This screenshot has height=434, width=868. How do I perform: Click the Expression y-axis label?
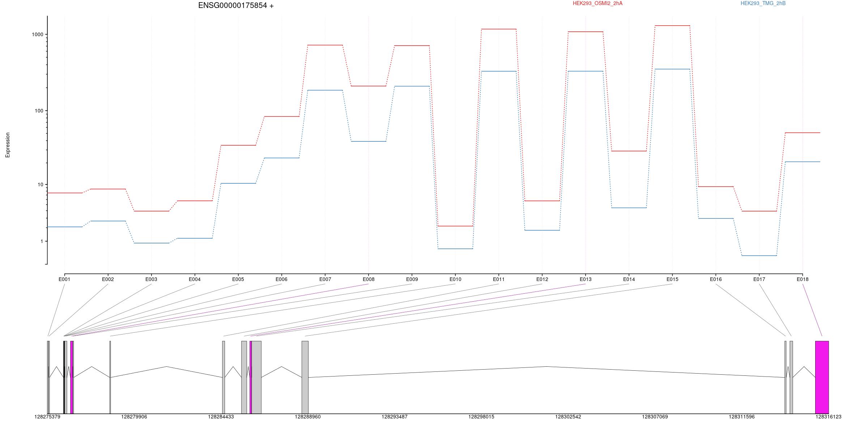(x=8, y=145)
